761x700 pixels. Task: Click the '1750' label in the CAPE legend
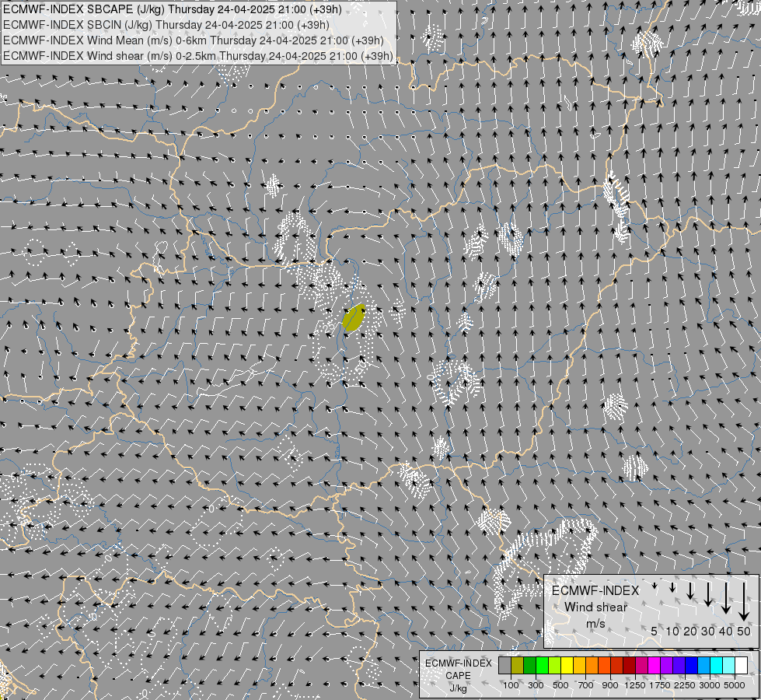click(660, 685)
